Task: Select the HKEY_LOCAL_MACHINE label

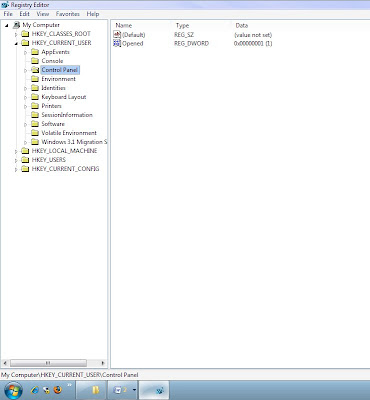Action: [64, 151]
